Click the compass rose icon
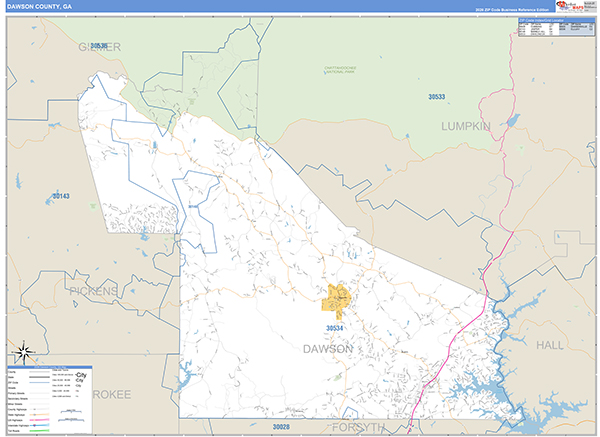The height and width of the screenshot is (437, 600). (24, 352)
